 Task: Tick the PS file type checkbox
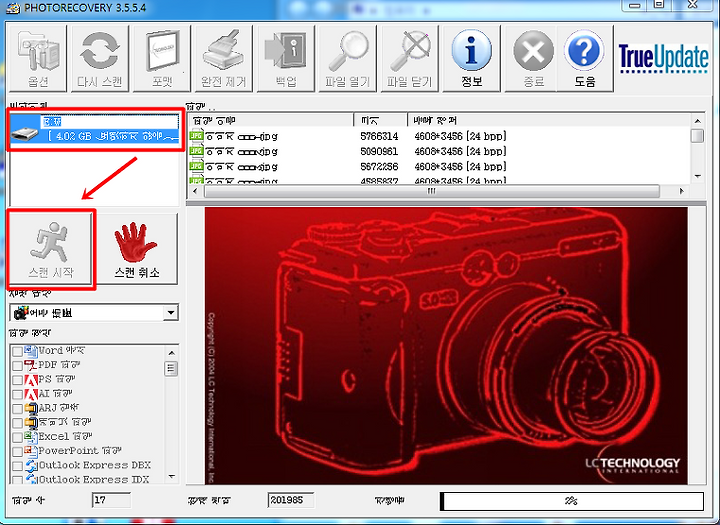[x=17, y=380]
